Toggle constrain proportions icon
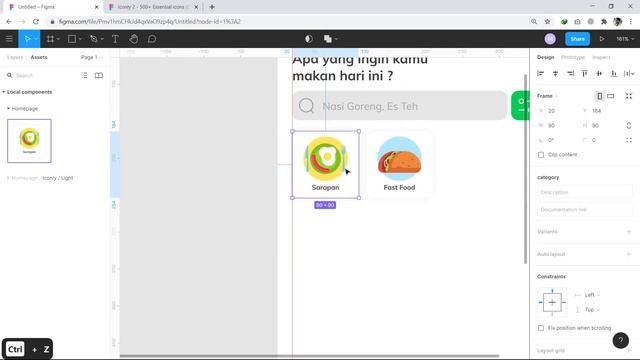This screenshot has width=640, height=360. point(629,126)
